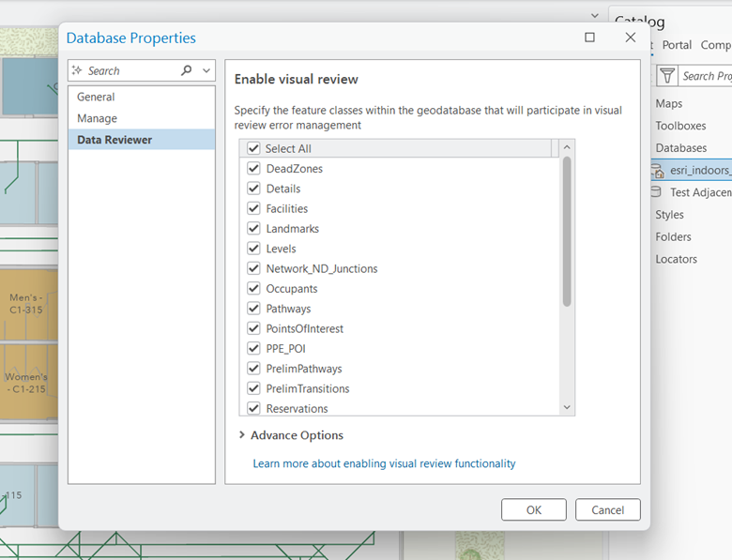The image size is (732, 560).
Task: Select Toolboxes in the Catalog pane
Action: coord(680,126)
